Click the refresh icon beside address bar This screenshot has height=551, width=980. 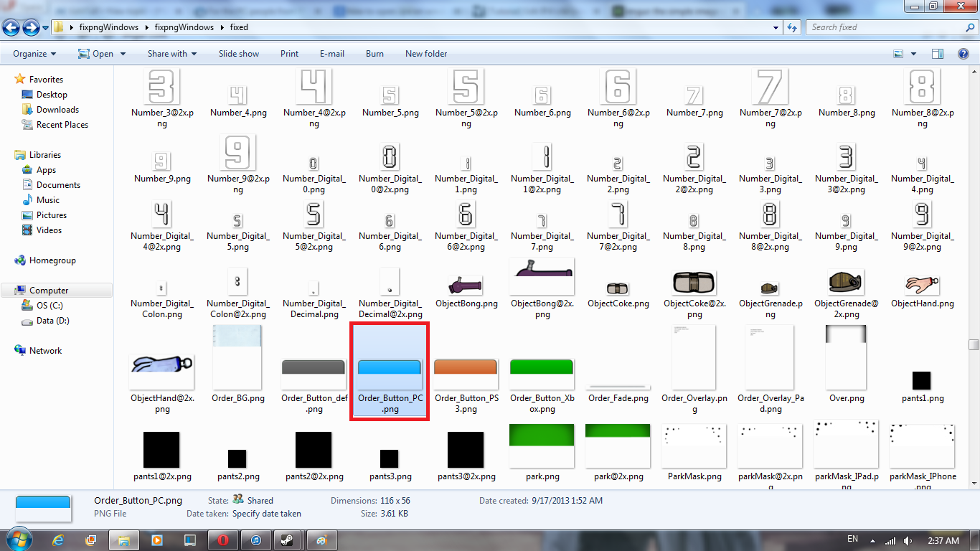click(x=792, y=27)
